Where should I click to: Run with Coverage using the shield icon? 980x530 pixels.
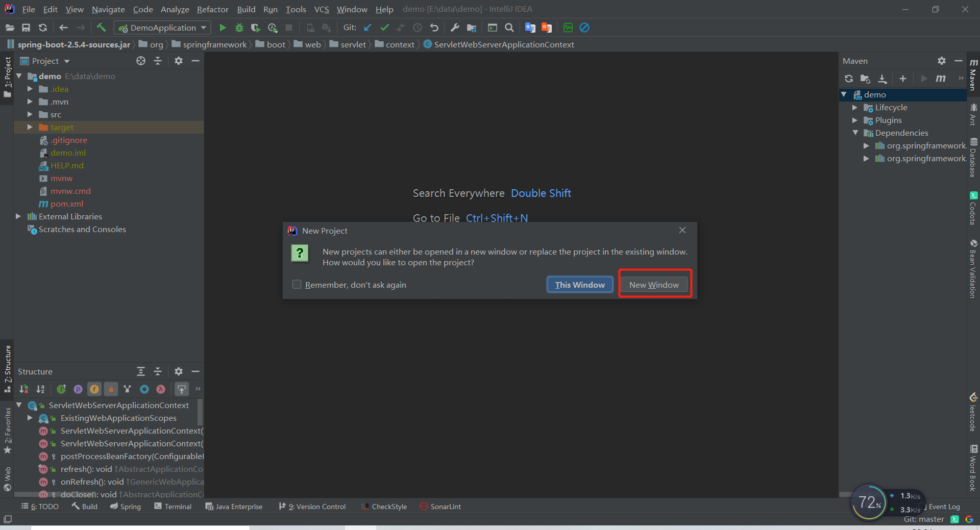pos(255,28)
